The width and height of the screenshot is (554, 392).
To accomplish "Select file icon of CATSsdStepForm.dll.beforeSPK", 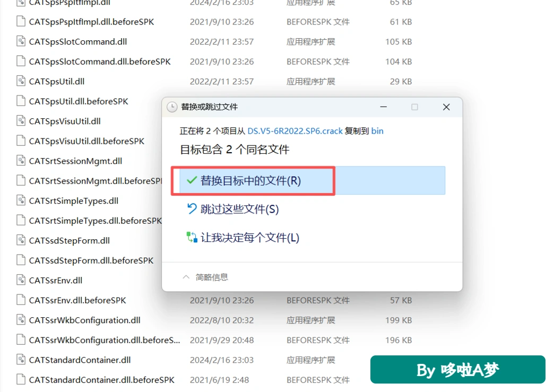I will (21, 260).
